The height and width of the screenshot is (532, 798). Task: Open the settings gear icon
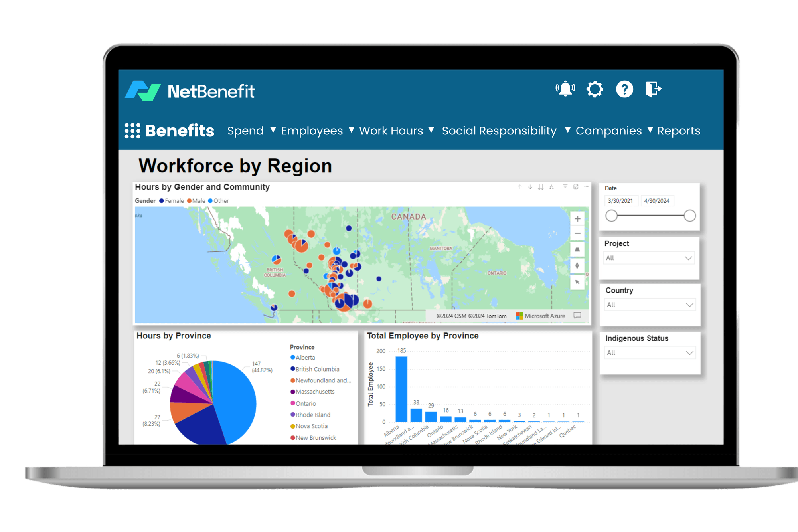(595, 89)
